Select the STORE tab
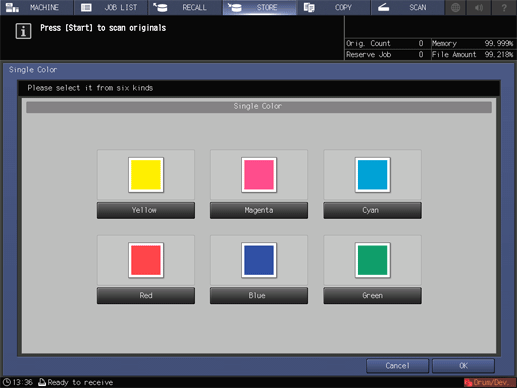 (259, 7)
